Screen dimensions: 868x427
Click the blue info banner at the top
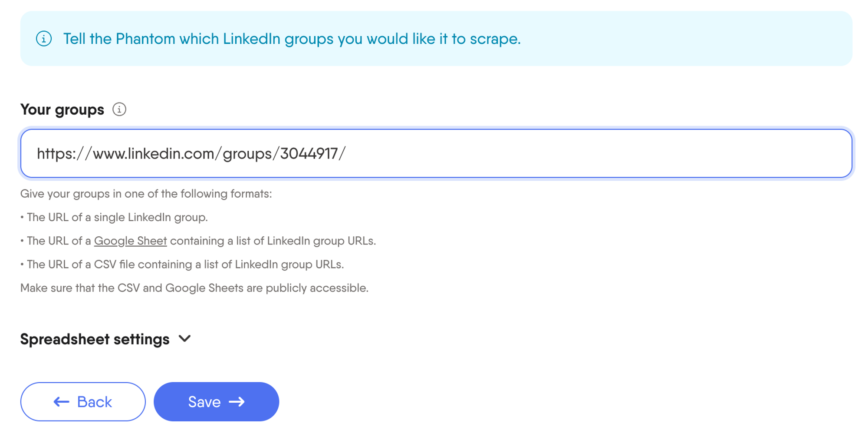pos(434,39)
